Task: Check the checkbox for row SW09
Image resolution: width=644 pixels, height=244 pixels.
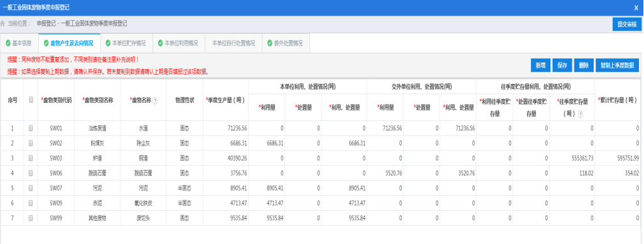Action: pyautogui.click(x=31, y=203)
